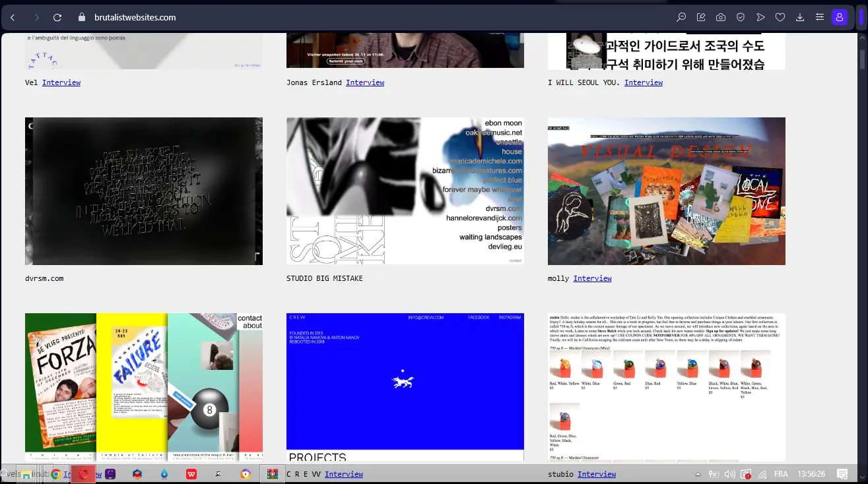Screen dimensions: 868x484
Task: Click the STUDIO BIG MISTAKE thumbnail
Action: click(405, 191)
